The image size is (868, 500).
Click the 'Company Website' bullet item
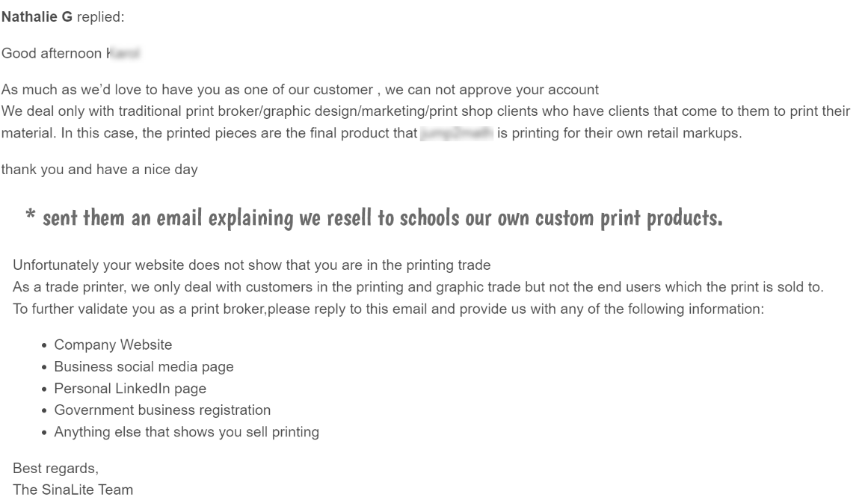point(113,345)
